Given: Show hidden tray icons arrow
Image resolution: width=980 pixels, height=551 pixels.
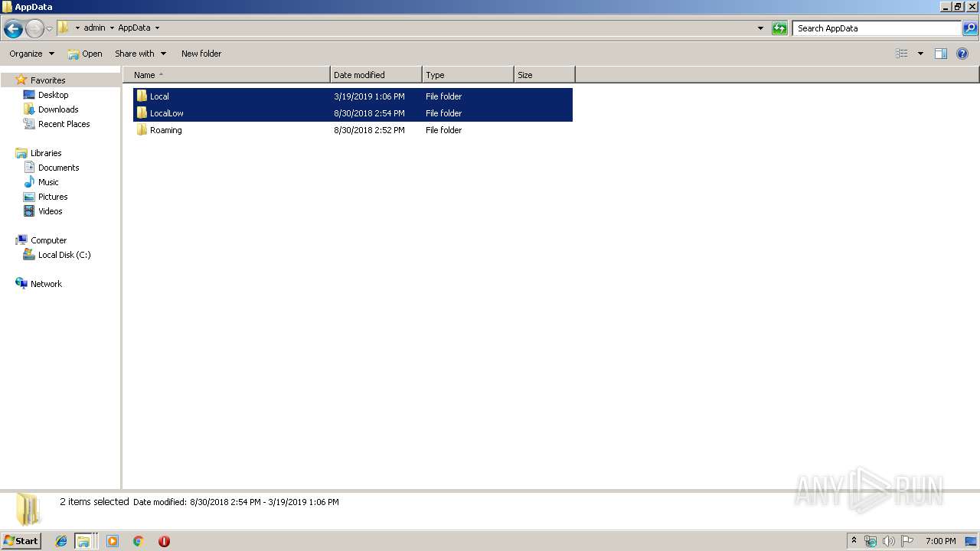Looking at the screenshot, I should click(x=854, y=541).
